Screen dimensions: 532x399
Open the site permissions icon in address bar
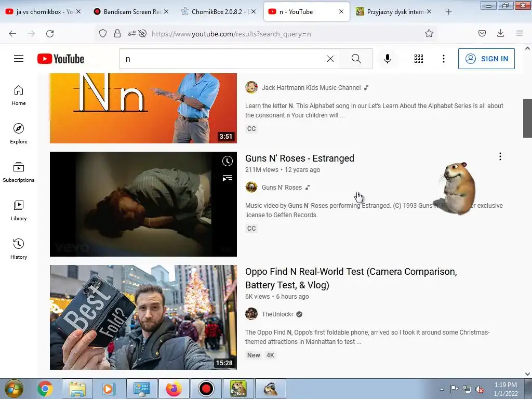coord(131,34)
